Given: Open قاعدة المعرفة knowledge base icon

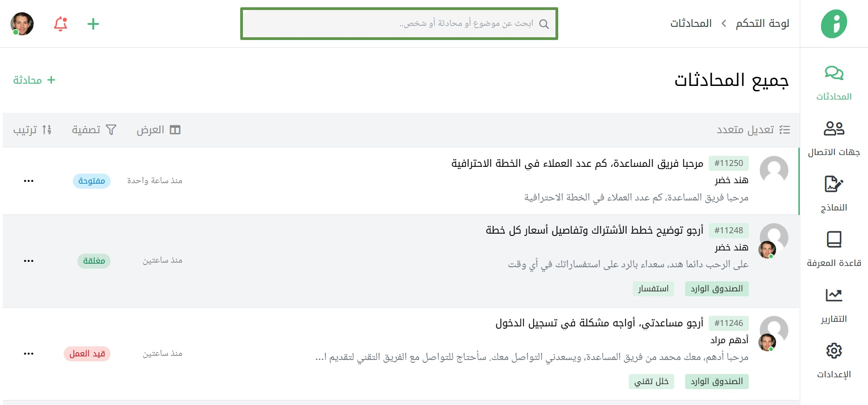Looking at the screenshot, I should (834, 240).
